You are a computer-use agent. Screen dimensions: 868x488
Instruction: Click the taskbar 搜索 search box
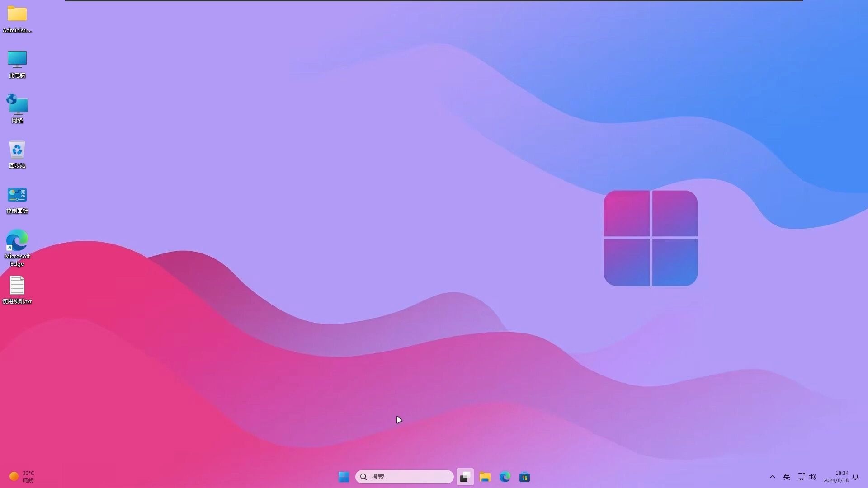(404, 477)
